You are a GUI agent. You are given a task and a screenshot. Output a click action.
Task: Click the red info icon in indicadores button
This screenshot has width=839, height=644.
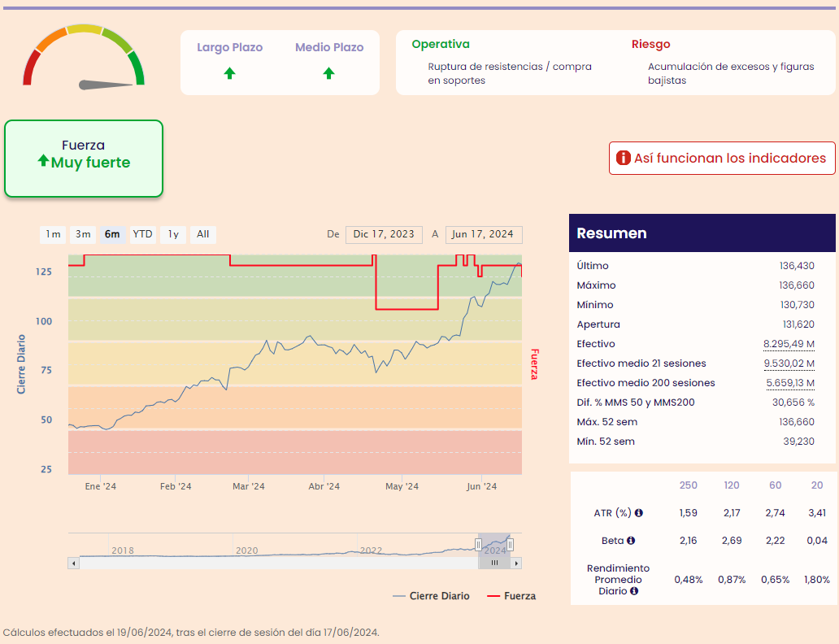click(624, 158)
